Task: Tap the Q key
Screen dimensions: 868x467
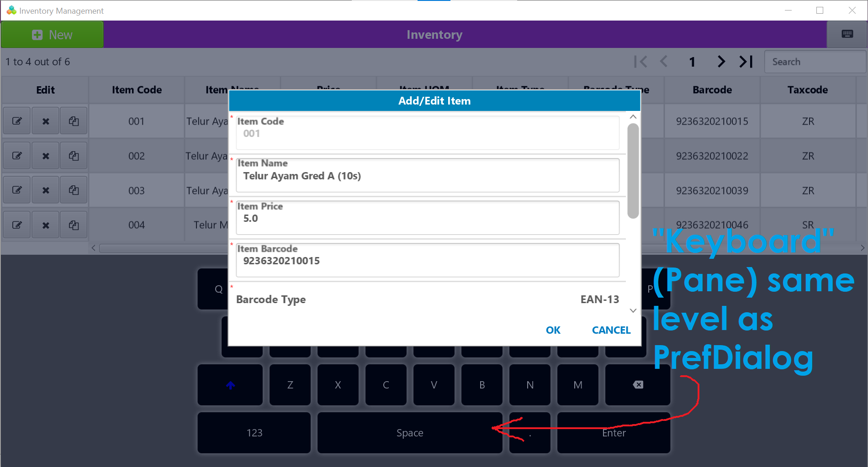Action: coord(214,289)
